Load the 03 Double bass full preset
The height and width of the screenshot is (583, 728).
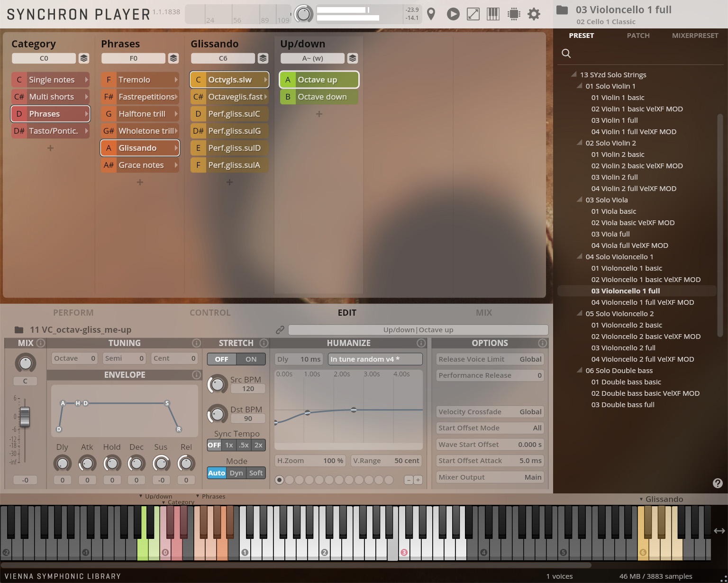pyautogui.click(x=622, y=404)
